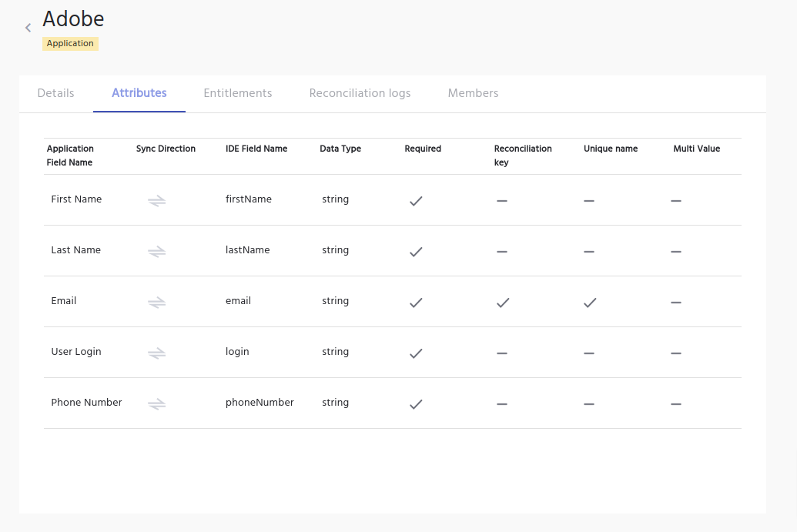Open the Reconciliation logs tab
This screenshot has width=797, height=532.
pos(360,93)
